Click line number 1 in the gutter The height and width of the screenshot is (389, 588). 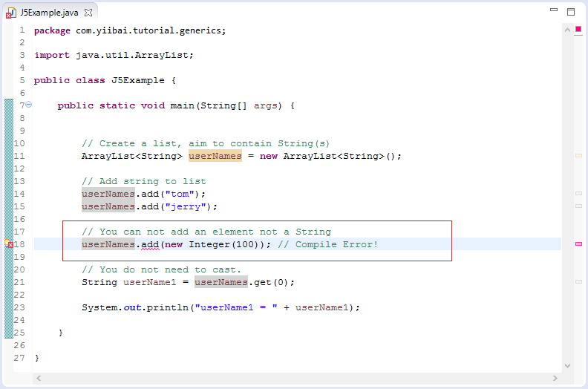click(x=22, y=30)
